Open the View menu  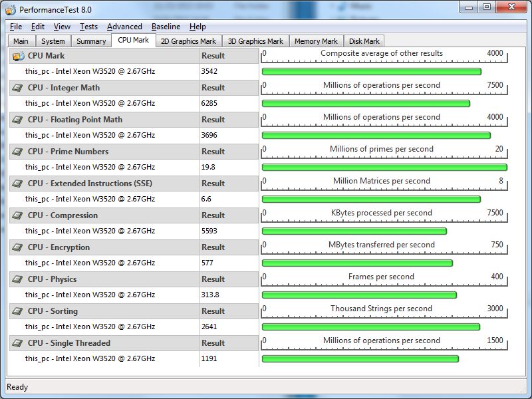(x=62, y=27)
